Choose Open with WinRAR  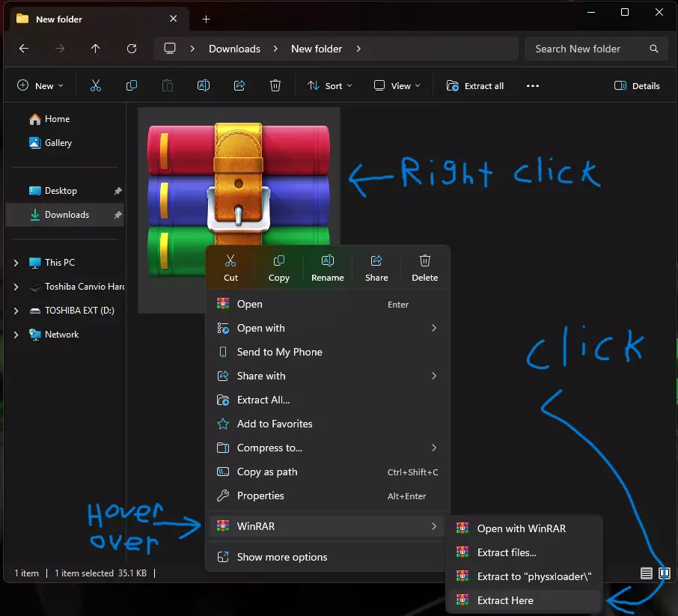coord(524,528)
